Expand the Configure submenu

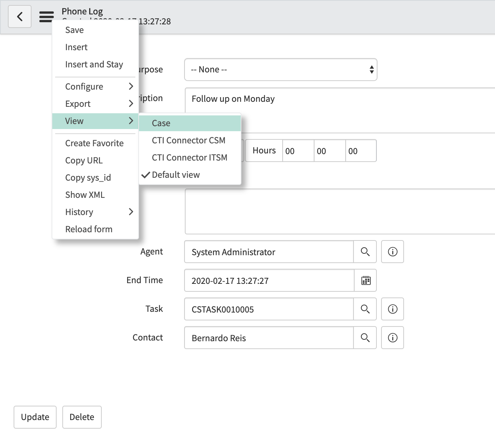tap(84, 86)
